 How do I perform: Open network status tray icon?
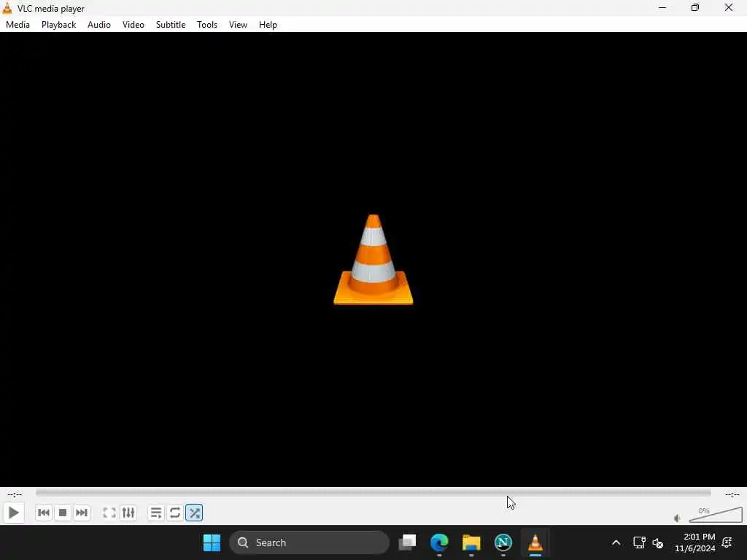[x=639, y=542]
